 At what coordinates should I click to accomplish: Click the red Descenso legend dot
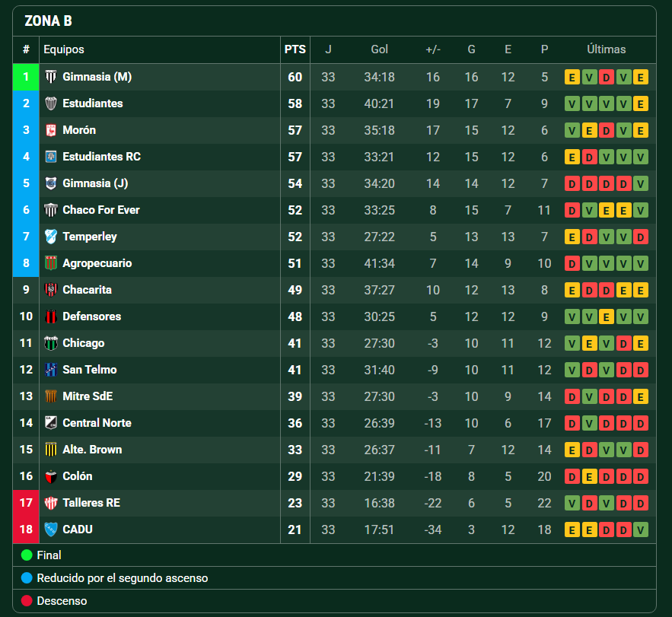click(27, 601)
